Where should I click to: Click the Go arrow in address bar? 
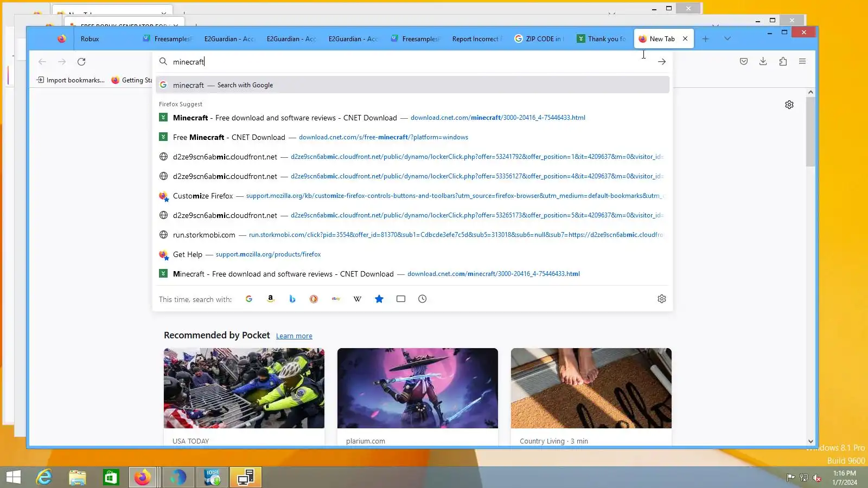click(x=662, y=62)
